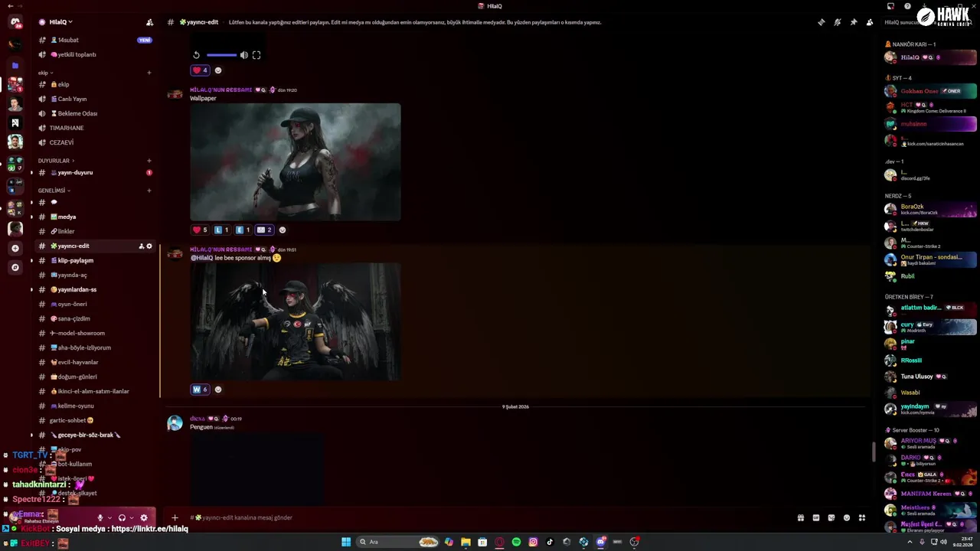Viewport: 980px width, 551px height.
Task: Toggle the member list panel
Action: coord(870,22)
